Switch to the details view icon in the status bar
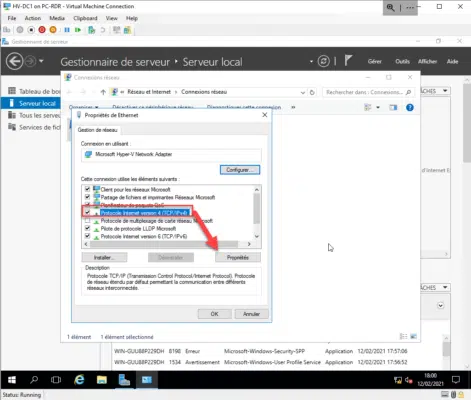 coord(403,336)
